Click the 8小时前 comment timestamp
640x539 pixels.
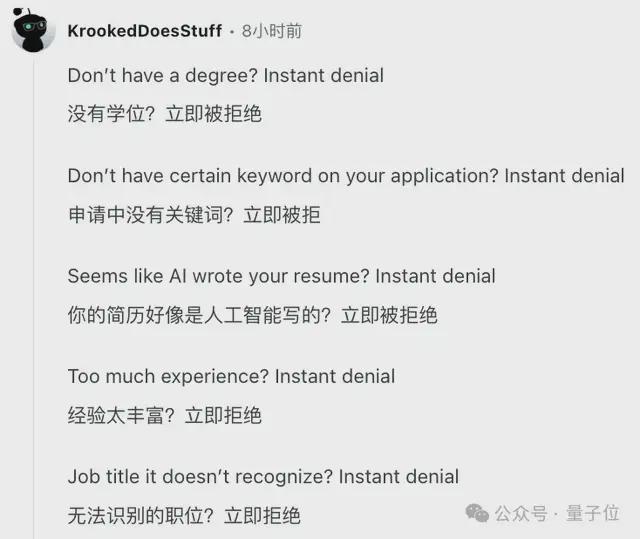tap(272, 31)
